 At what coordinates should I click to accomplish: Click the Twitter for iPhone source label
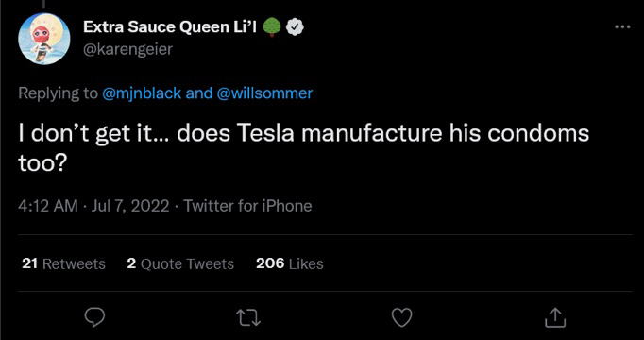tap(247, 206)
